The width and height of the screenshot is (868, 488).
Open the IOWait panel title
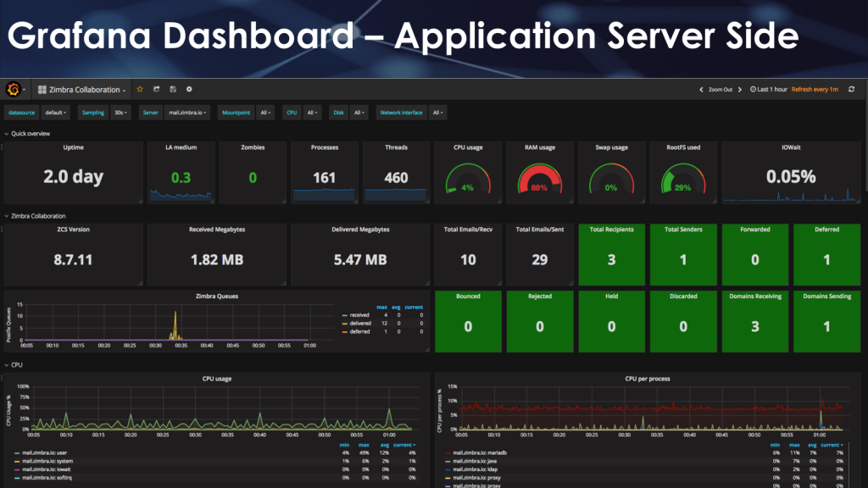click(791, 147)
